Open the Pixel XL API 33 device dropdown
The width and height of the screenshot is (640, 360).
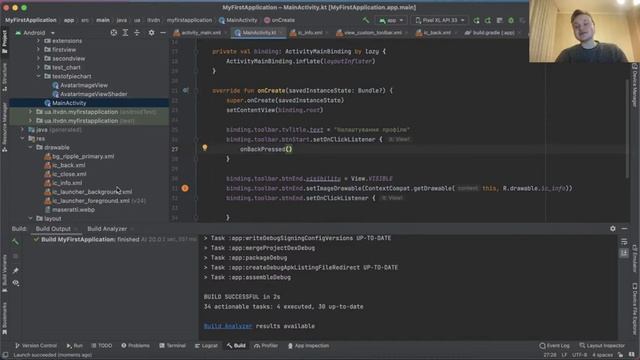click(440, 20)
